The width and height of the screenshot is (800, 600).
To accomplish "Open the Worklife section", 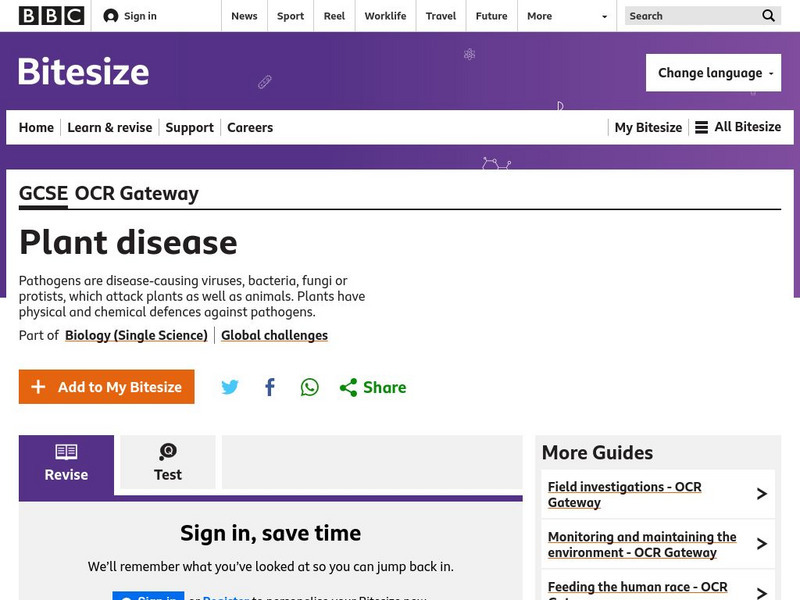I will click(385, 16).
